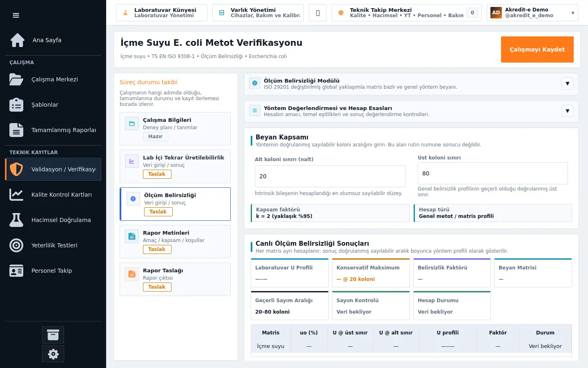This screenshot has width=588, height=368.
Task: Open Yeterlilik Testleri target icon
Action: [16, 245]
